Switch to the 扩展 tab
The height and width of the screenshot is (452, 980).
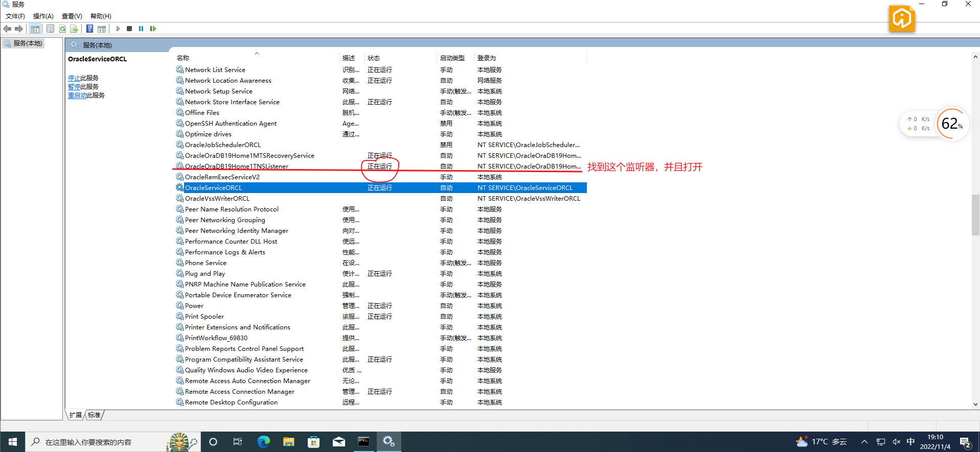tap(76, 415)
